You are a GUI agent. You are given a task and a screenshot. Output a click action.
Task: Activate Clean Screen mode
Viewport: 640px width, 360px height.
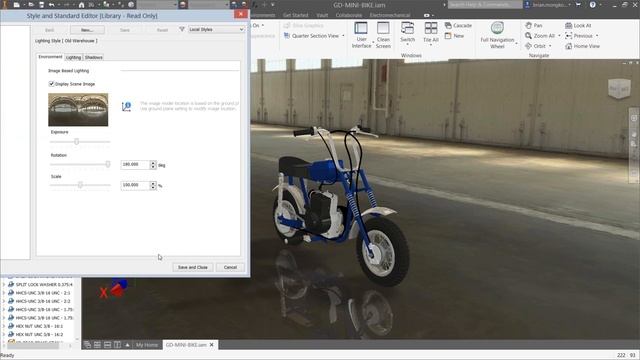(383, 35)
